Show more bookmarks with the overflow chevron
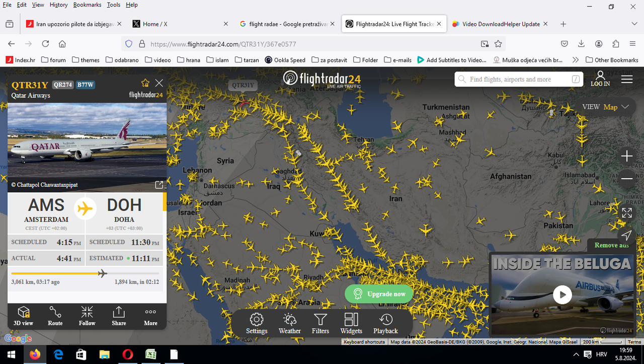Viewport: 644px width, 364px height. click(576, 59)
